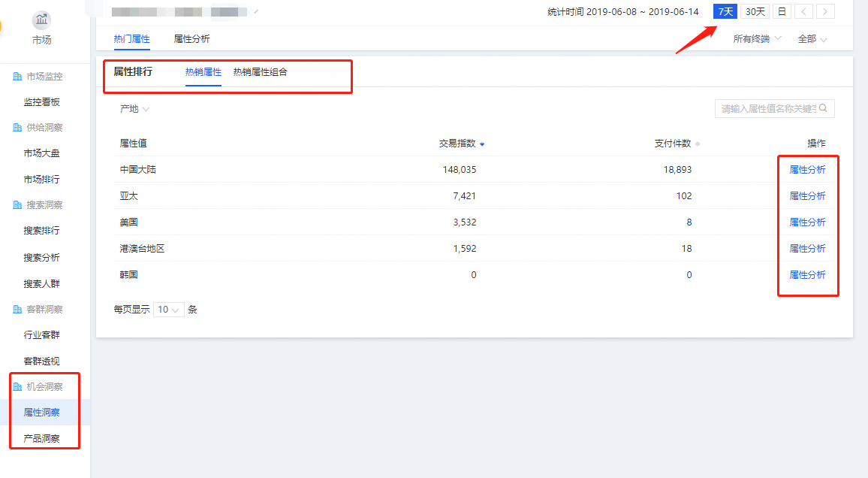Viewport: 868px width, 478px height.
Task: Click the search magnifier icon in keyword box
Action: pos(823,108)
